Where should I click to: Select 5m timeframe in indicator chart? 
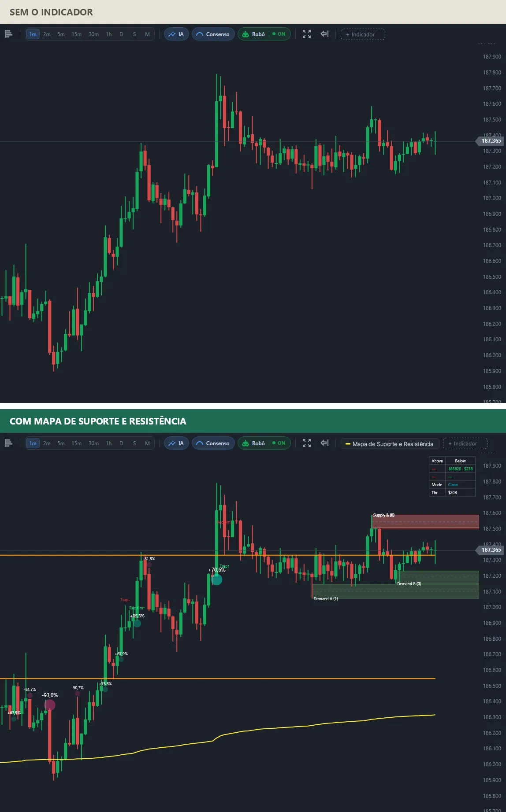(61, 443)
